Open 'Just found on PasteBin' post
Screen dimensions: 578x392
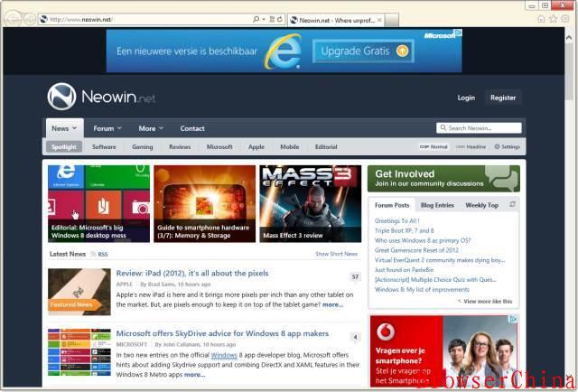pyautogui.click(x=404, y=269)
